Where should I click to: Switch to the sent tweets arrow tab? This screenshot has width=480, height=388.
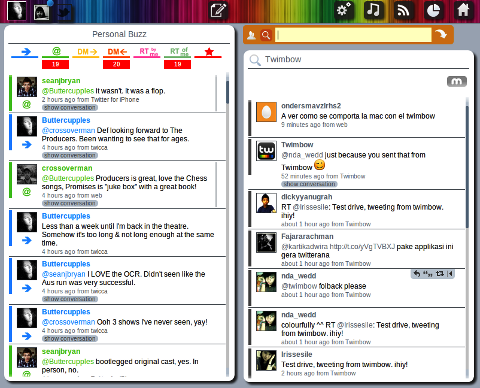[x=25, y=52]
